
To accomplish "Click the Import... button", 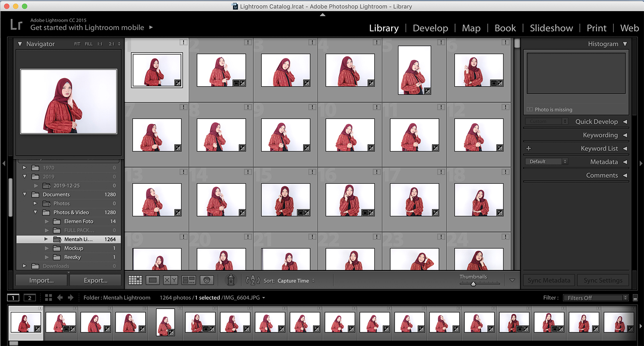I will pos(42,280).
